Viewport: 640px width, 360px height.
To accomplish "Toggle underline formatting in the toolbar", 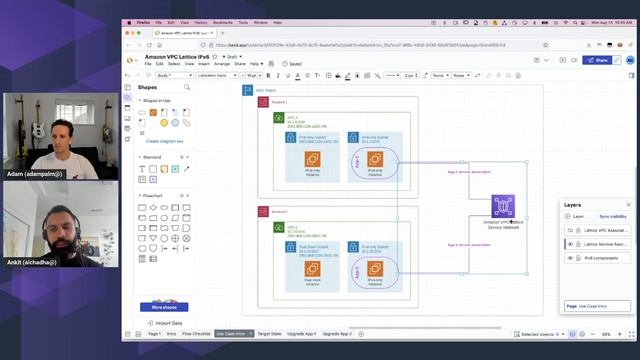I will (288, 76).
